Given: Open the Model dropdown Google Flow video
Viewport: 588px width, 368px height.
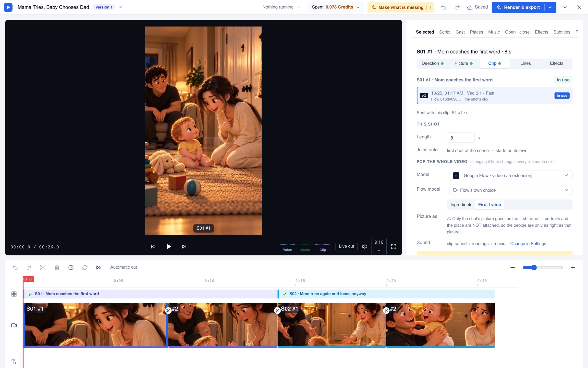Looking at the screenshot, I should tap(511, 175).
